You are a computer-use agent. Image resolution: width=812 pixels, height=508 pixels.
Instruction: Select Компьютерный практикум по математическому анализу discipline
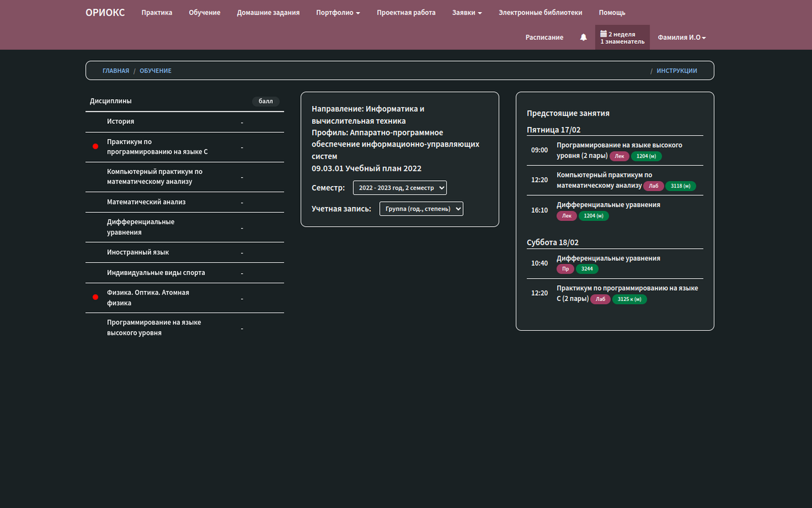tap(185, 177)
